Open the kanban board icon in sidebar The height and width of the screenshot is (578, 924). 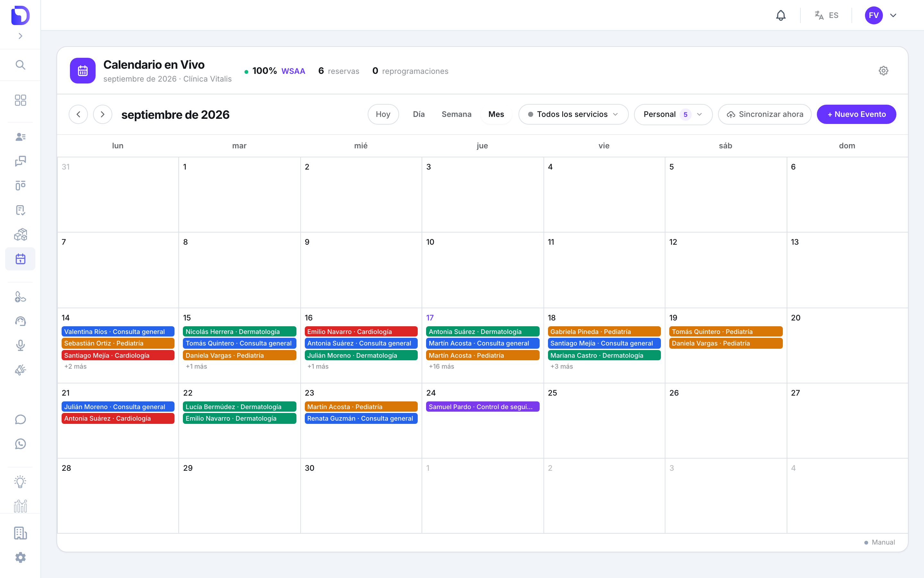[x=20, y=186]
